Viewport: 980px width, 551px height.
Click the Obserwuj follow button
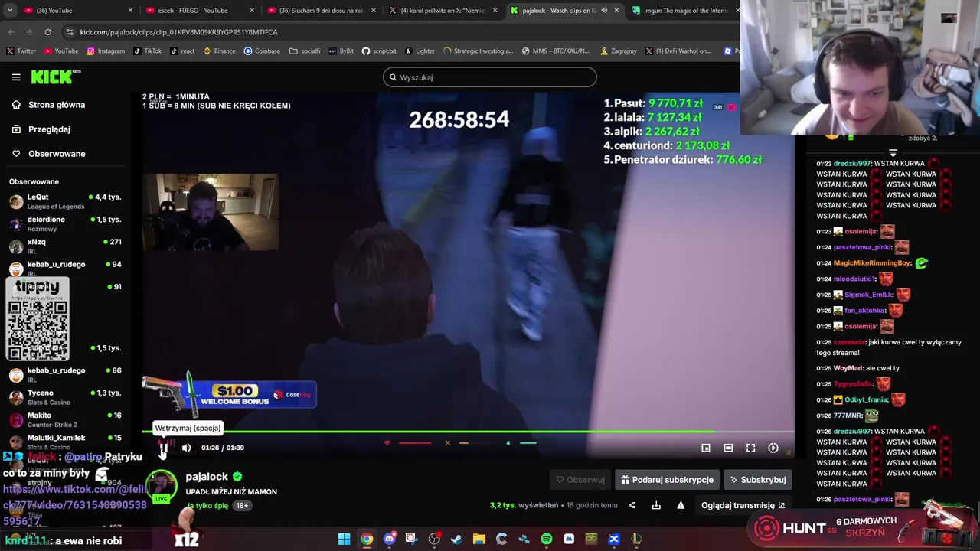tap(580, 480)
